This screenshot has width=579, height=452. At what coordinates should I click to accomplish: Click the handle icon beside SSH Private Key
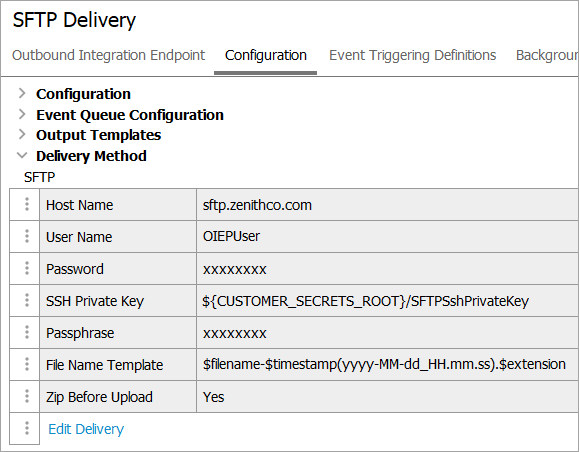tap(27, 300)
